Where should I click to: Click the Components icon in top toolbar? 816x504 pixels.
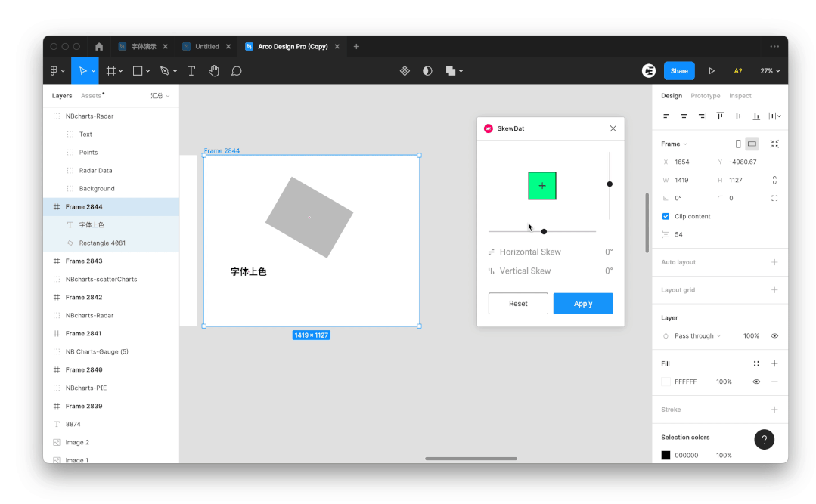(405, 71)
